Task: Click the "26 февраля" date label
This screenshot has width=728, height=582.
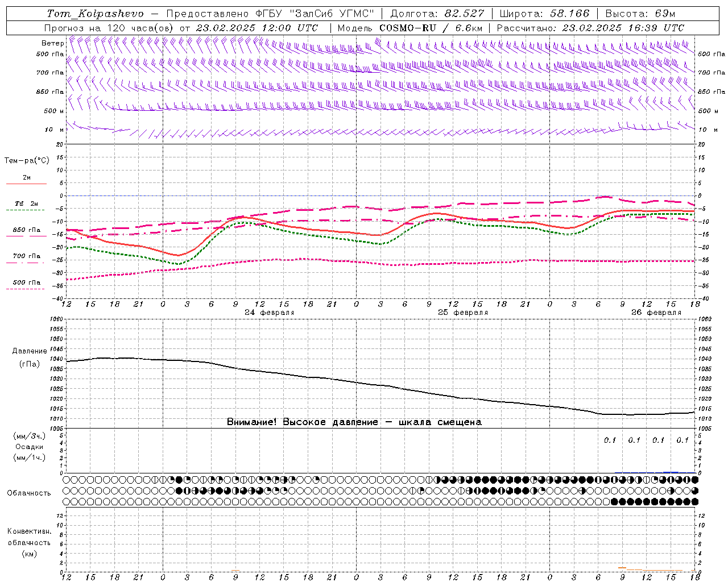Action: tap(656, 313)
